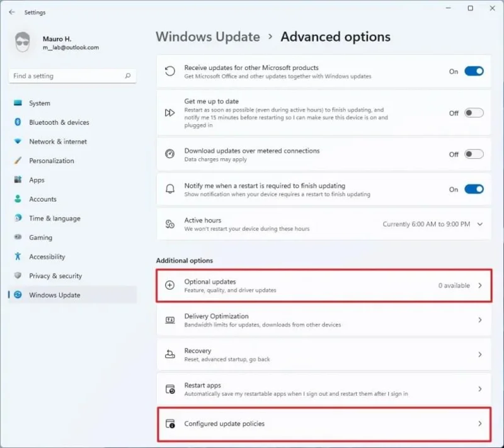504x448 pixels.
Task: Click the Configured update policies icon
Action: coord(170,423)
